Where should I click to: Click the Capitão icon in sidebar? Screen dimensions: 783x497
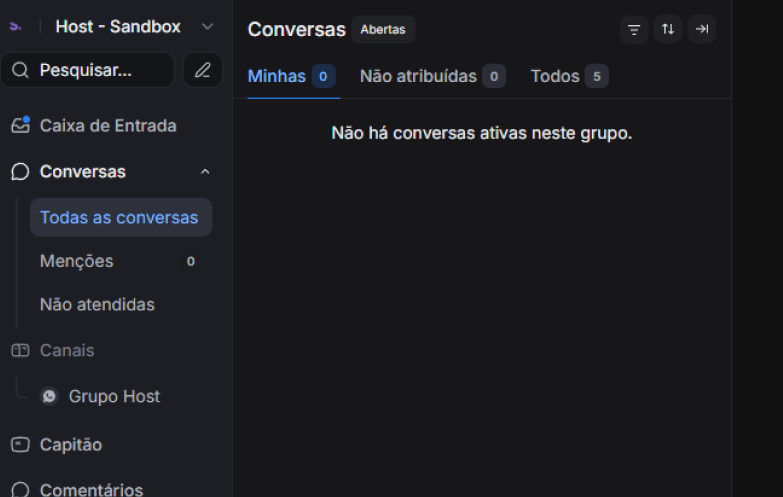click(20, 445)
